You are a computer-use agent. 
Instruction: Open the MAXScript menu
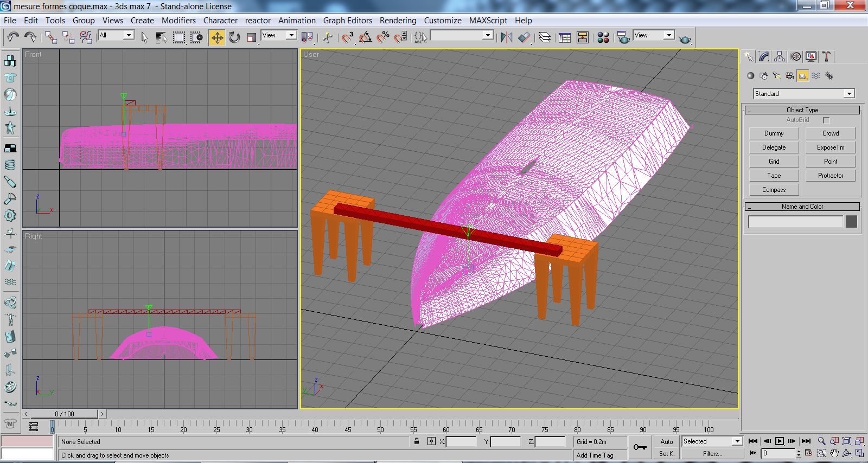pyautogui.click(x=488, y=21)
